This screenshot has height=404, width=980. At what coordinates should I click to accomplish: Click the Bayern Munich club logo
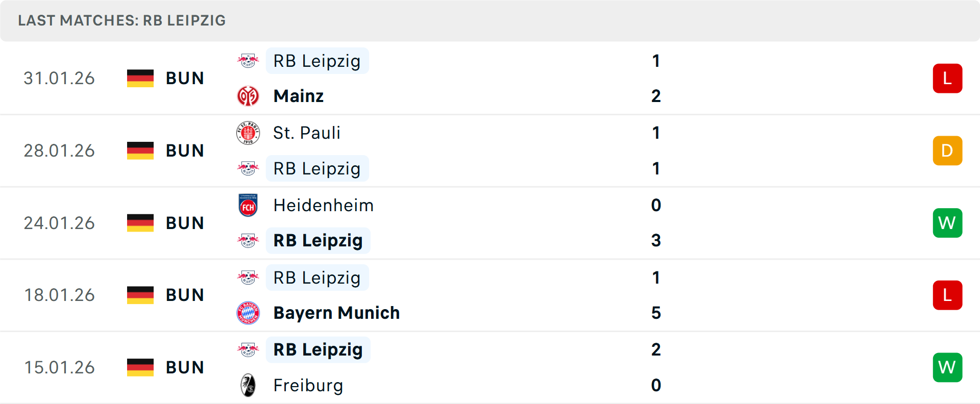[249, 313]
